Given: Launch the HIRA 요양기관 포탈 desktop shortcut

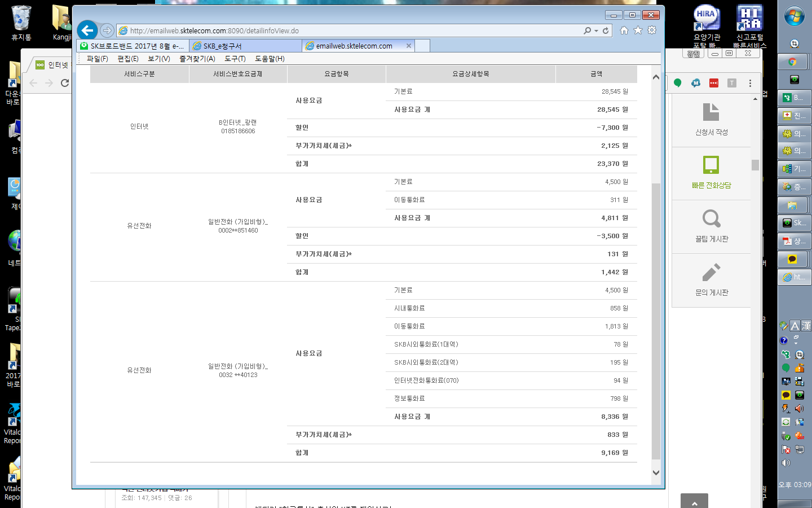Looking at the screenshot, I should (x=706, y=17).
